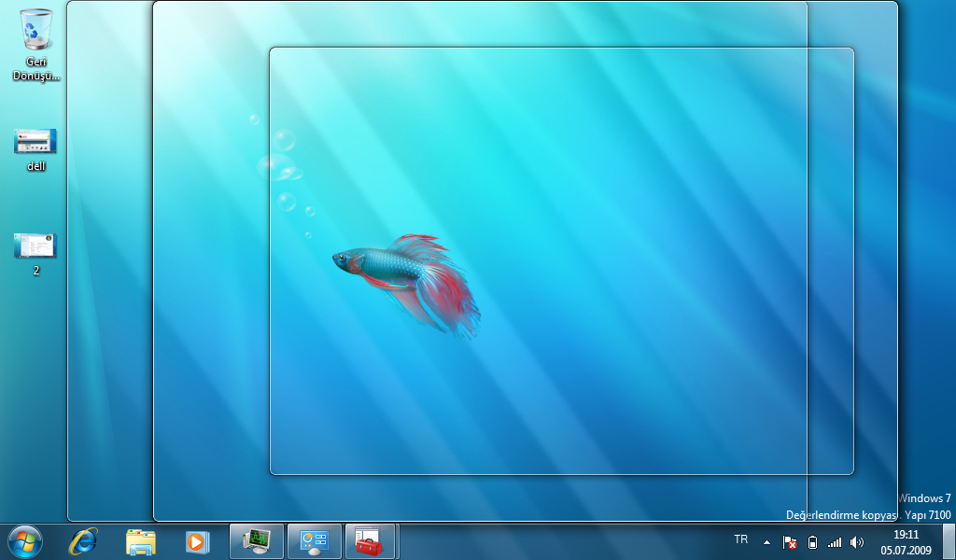Switch to the red toolbox taskbar window
Screen dimensions: 956x560
(x=371, y=541)
